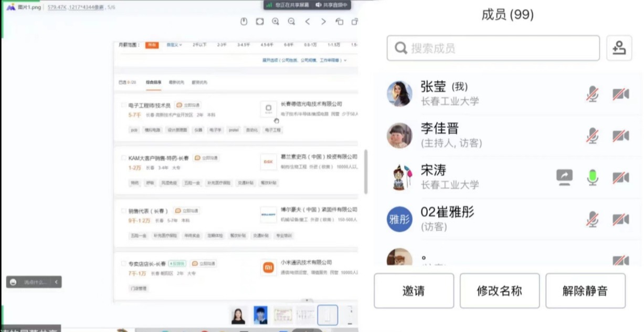Toggle 张莹's muted microphone icon
This screenshot has width=644, height=332.
(x=593, y=94)
